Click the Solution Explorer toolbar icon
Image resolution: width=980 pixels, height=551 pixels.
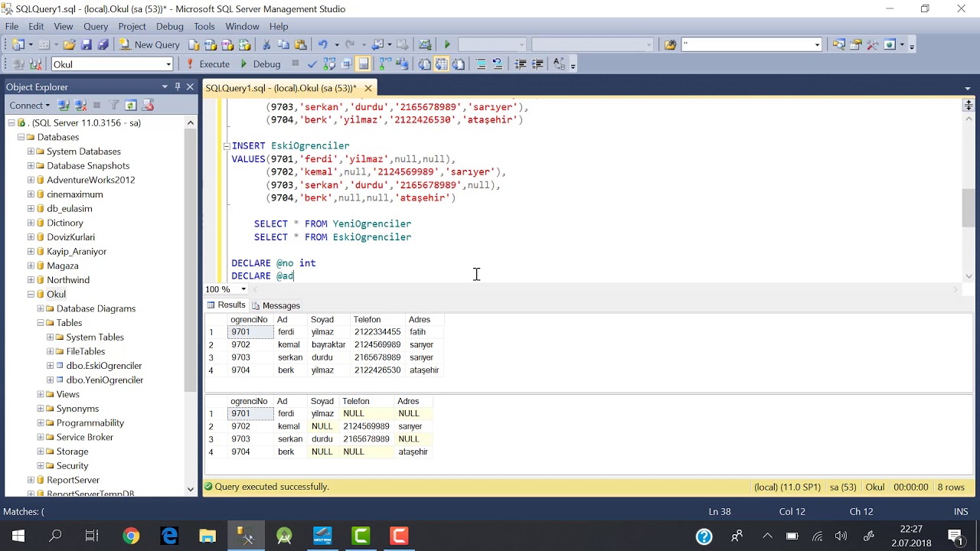pos(838,44)
